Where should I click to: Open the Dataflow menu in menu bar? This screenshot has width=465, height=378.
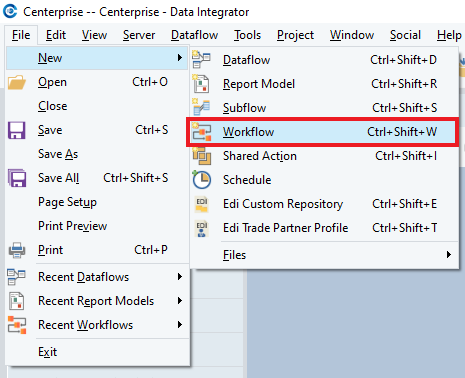pos(194,35)
